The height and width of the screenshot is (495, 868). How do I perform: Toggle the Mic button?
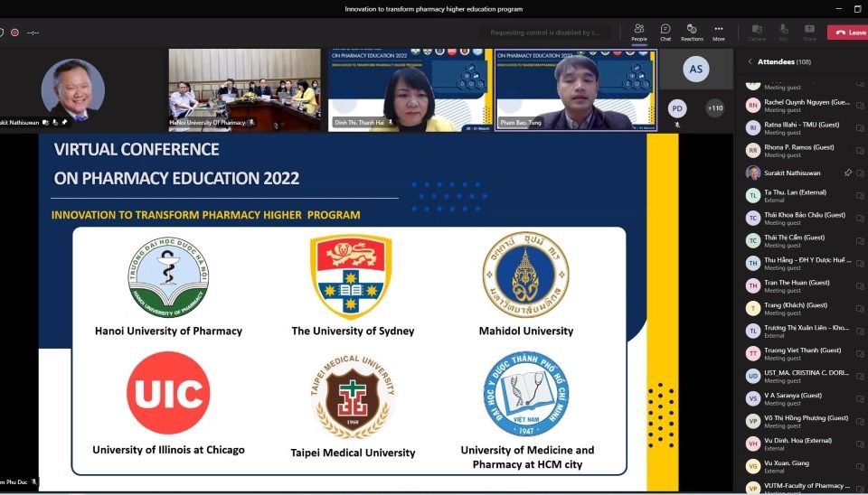pyautogui.click(x=783, y=33)
